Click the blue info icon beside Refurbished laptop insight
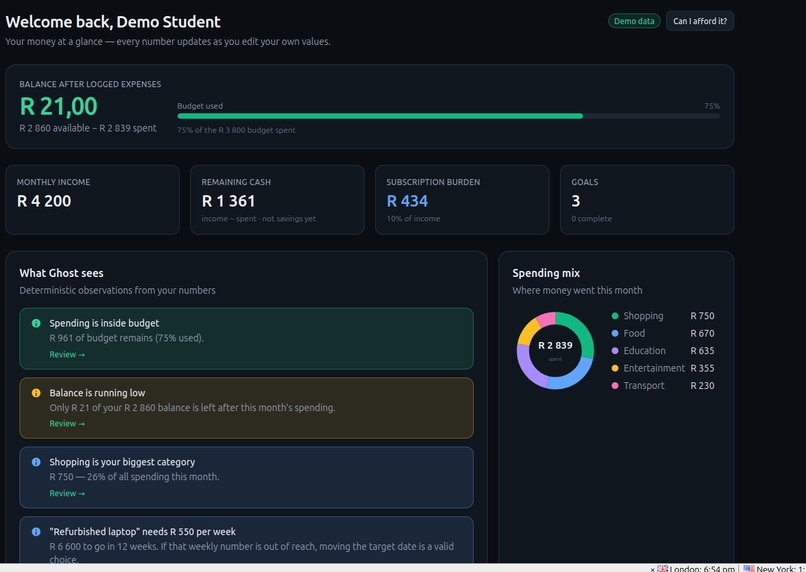Viewport: 806px width, 572px height. (x=36, y=532)
